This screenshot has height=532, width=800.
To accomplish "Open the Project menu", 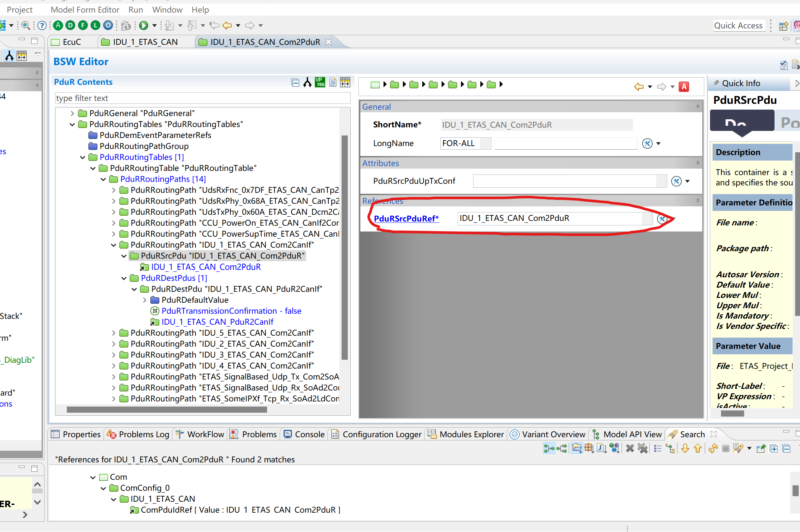I will 19,9.
